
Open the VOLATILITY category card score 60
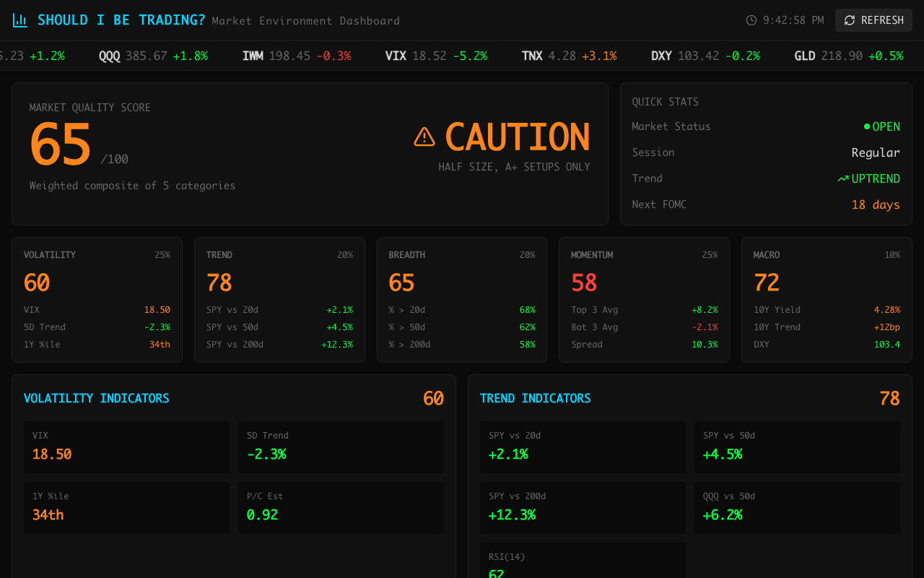(x=37, y=282)
